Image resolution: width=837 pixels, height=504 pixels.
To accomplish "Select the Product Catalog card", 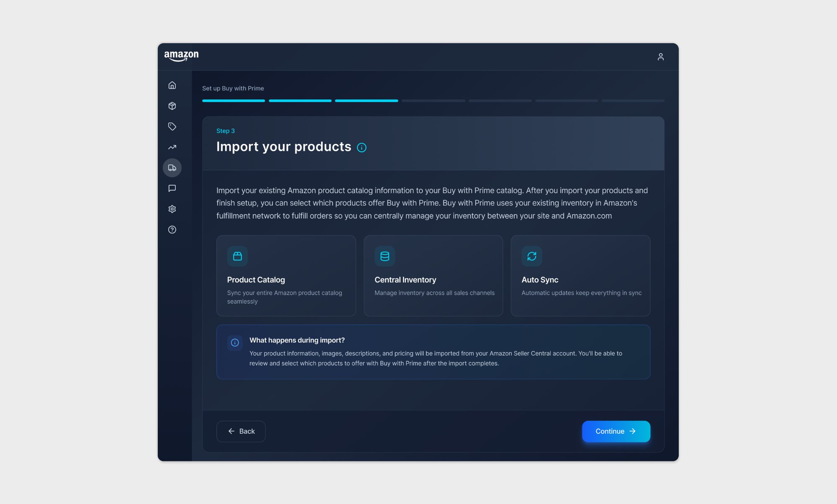I will [x=286, y=276].
